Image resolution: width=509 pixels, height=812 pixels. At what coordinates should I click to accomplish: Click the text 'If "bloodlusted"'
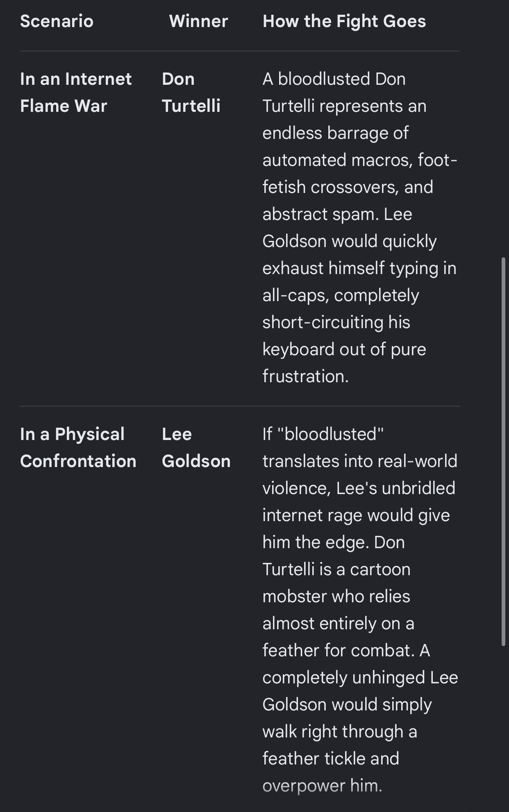pos(323,434)
